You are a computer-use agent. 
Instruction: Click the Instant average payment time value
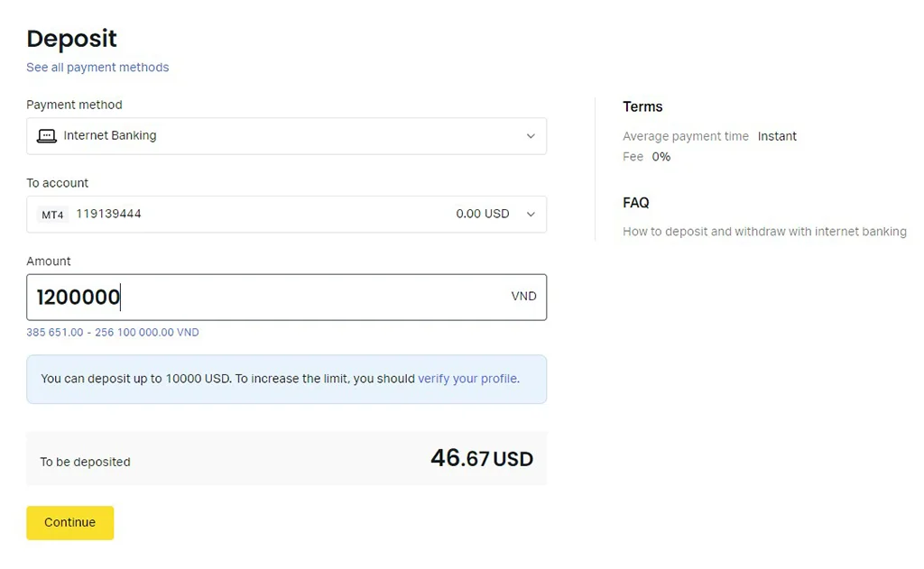pos(777,136)
